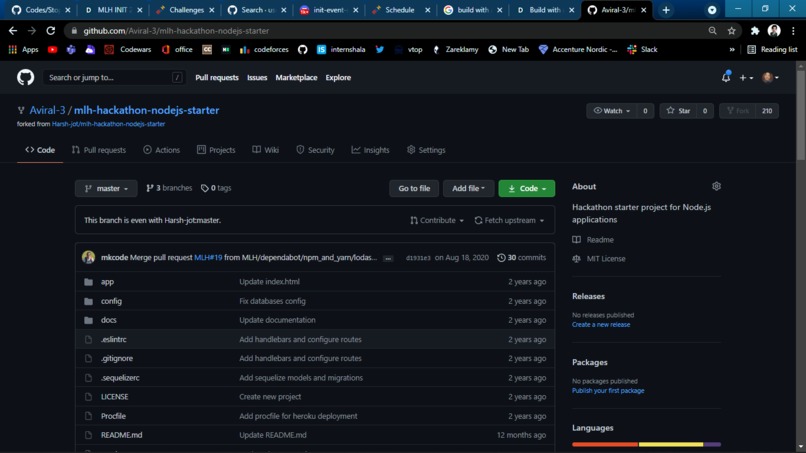Image resolution: width=806 pixels, height=453 pixels.
Task: Open a new browser tab with plus icon
Action: pyautogui.click(x=666, y=10)
